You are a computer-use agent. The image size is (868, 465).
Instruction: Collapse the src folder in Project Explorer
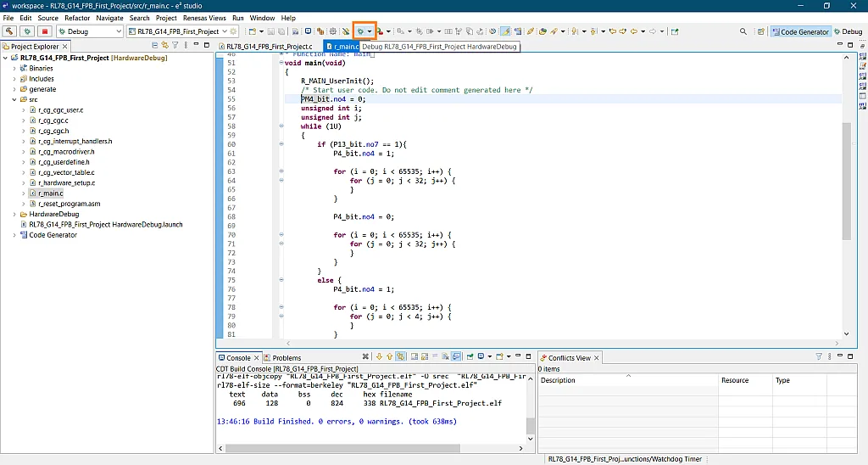click(x=14, y=99)
